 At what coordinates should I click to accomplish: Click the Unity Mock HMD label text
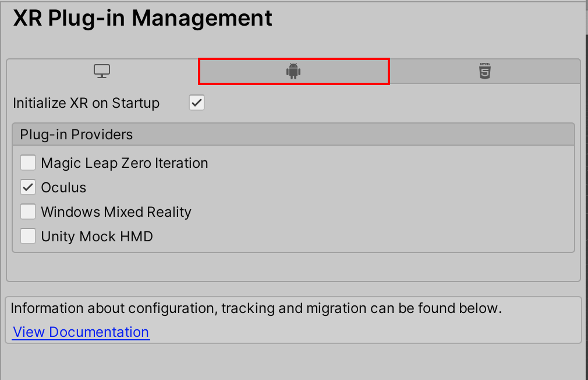point(97,237)
